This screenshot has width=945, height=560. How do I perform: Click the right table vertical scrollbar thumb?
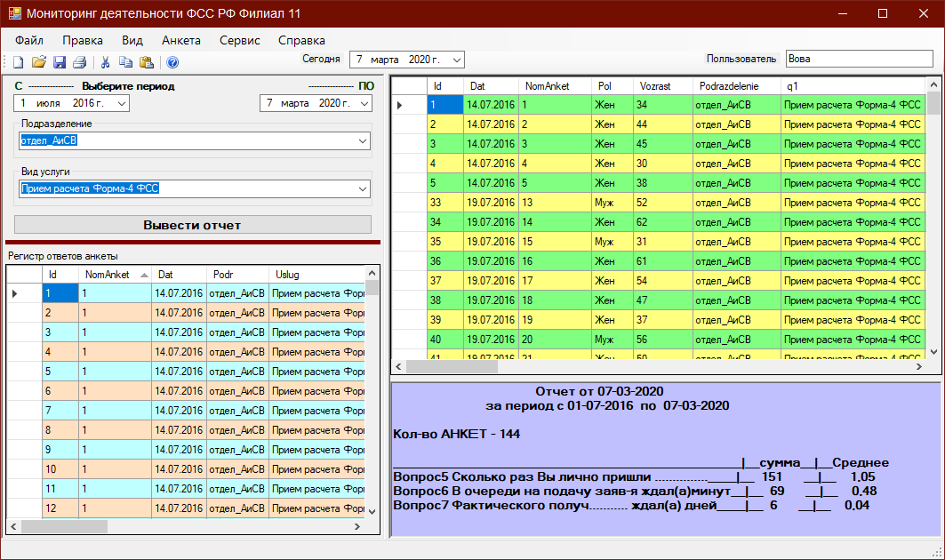(x=933, y=102)
